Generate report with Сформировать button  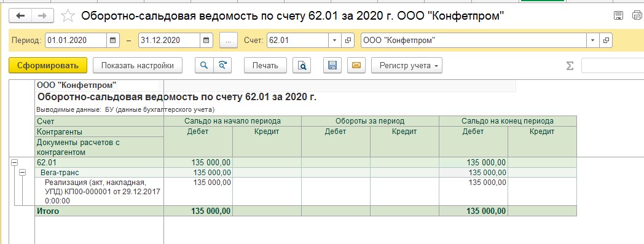tap(48, 65)
